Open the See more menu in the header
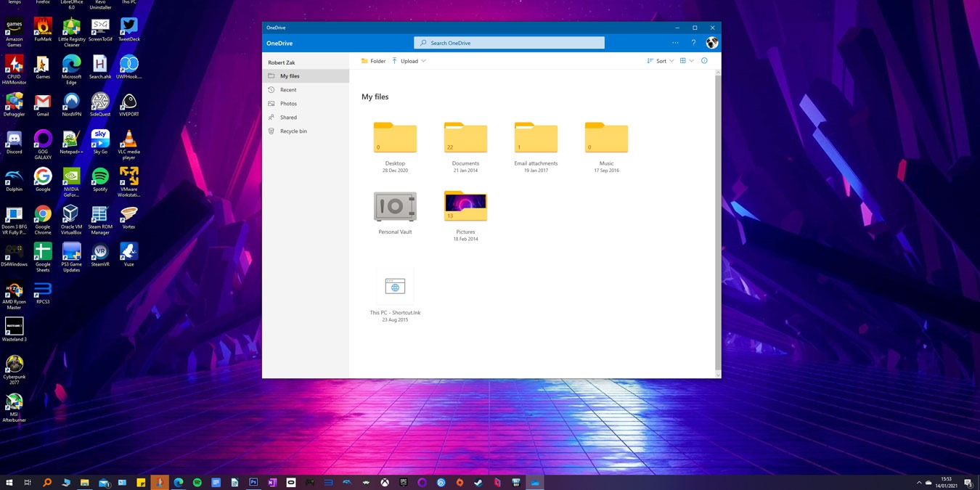The height and width of the screenshot is (490, 980). [675, 42]
